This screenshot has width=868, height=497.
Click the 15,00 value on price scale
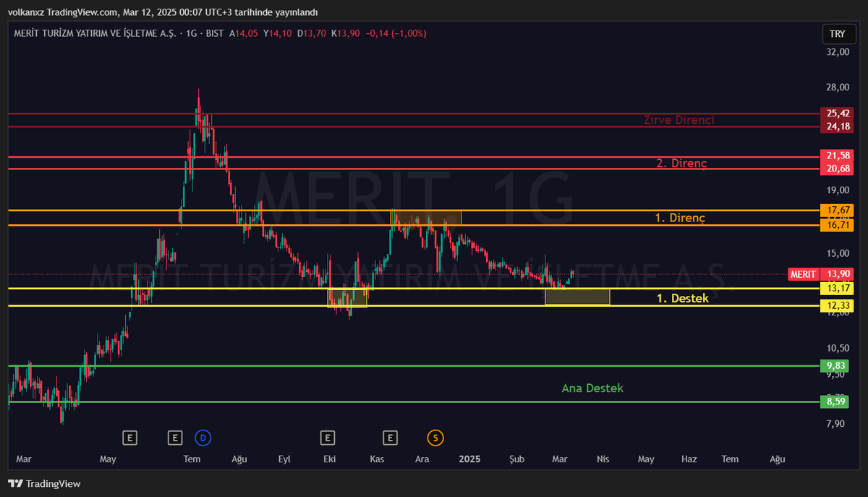click(x=838, y=253)
